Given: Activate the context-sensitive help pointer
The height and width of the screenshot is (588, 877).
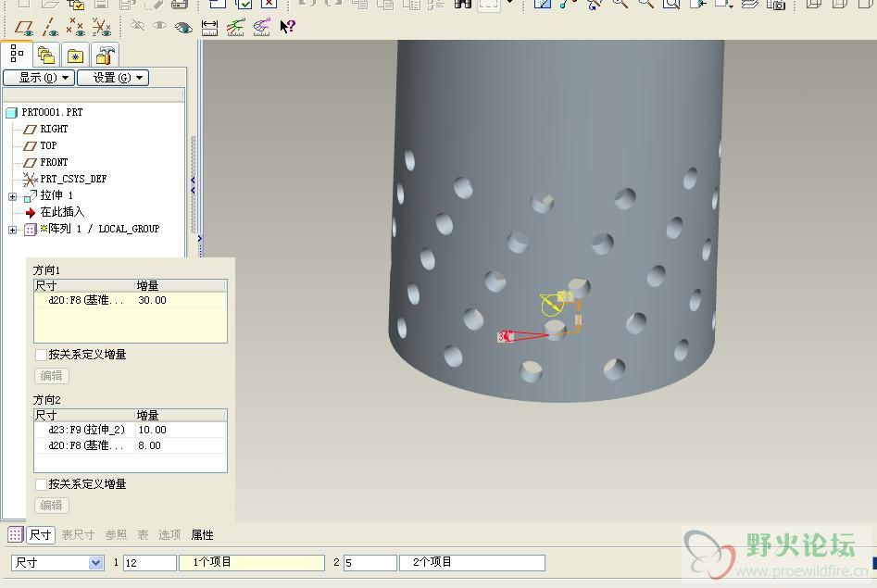Looking at the screenshot, I should pos(287,26).
